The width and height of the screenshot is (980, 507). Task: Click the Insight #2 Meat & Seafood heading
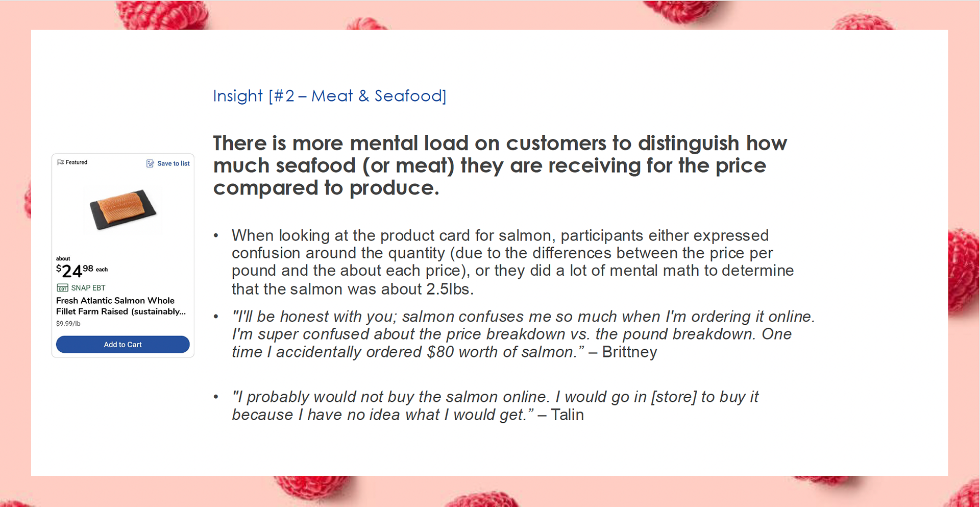(x=329, y=96)
